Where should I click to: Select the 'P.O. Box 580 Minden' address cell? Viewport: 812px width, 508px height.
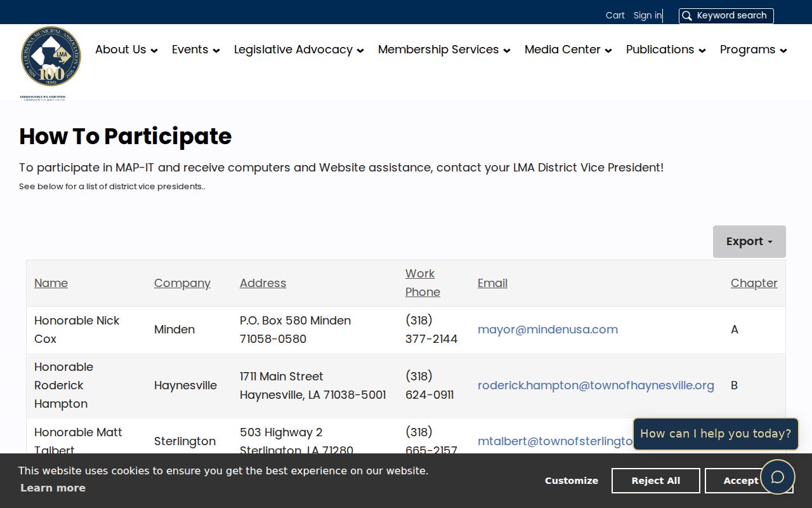pos(315,330)
